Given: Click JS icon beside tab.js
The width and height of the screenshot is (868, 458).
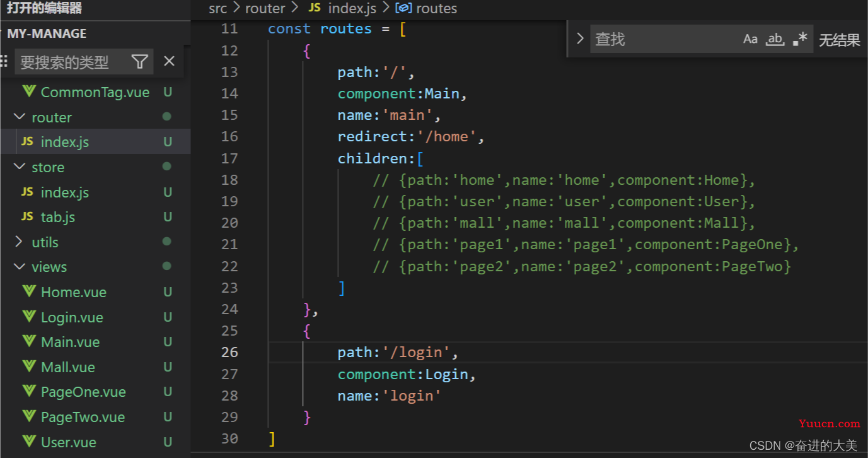Looking at the screenshot, I should click(27, 216).
